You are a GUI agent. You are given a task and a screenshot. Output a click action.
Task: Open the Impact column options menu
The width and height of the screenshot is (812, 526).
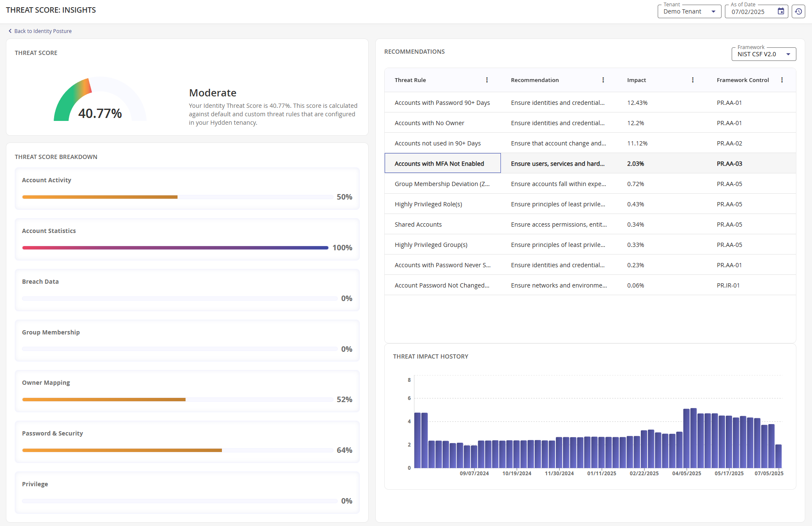click(x=693, y=80)
